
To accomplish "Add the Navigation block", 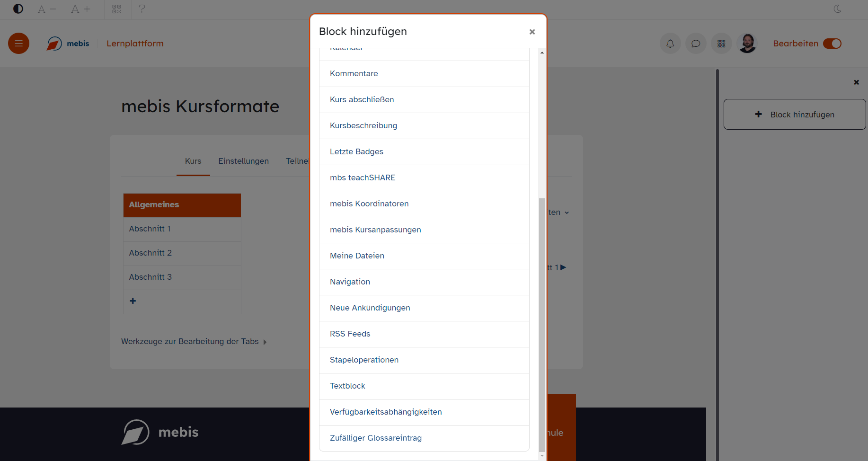I will tap(350, 282).
